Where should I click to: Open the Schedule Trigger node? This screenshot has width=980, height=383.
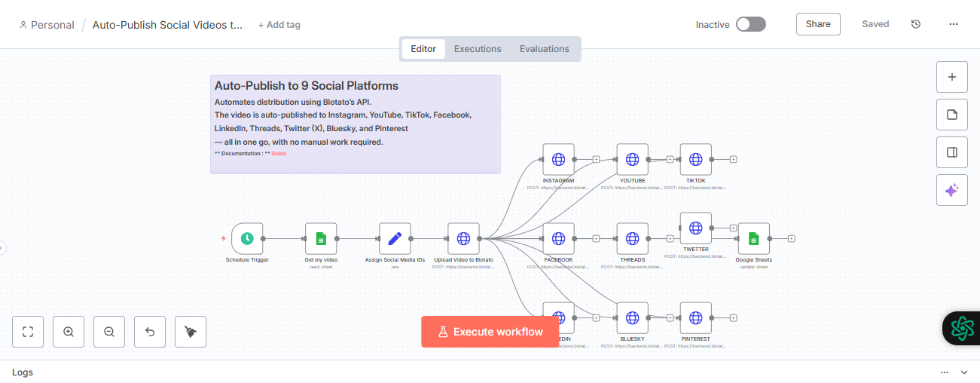point(247,238)
